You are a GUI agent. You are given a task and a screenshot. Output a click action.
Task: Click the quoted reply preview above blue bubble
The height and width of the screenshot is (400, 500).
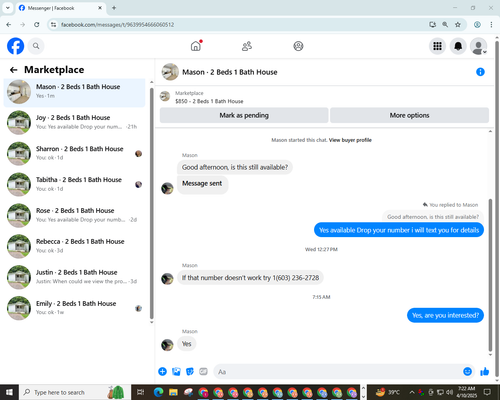(433, 217)
